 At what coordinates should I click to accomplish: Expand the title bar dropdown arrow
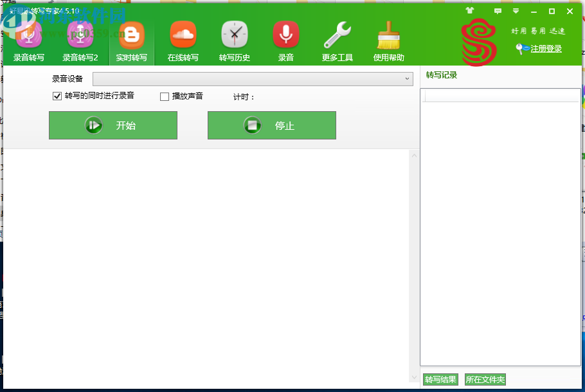(x=515, y=11)
